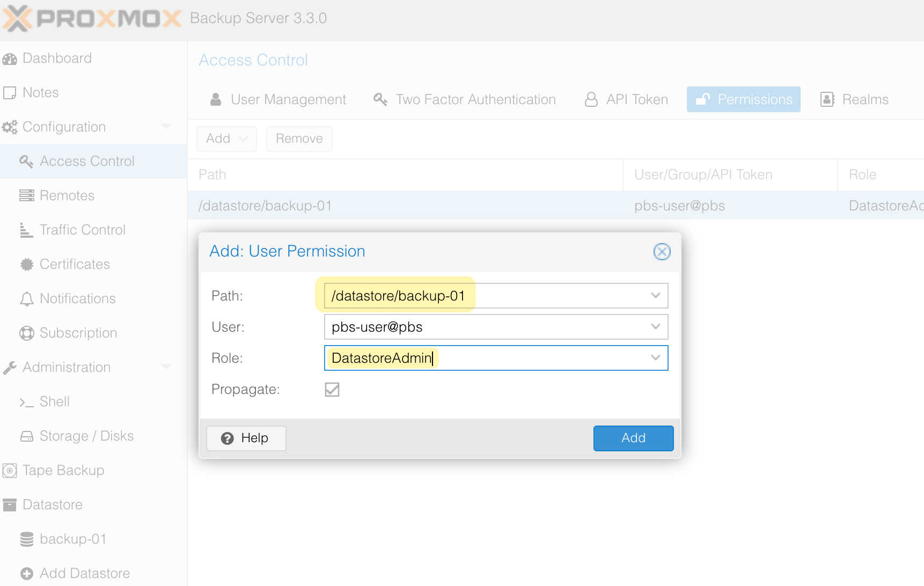Click the Access Control key icon
Image resolution: width=924 pixels, height=586 pixels.
click(x=26, y=161)
